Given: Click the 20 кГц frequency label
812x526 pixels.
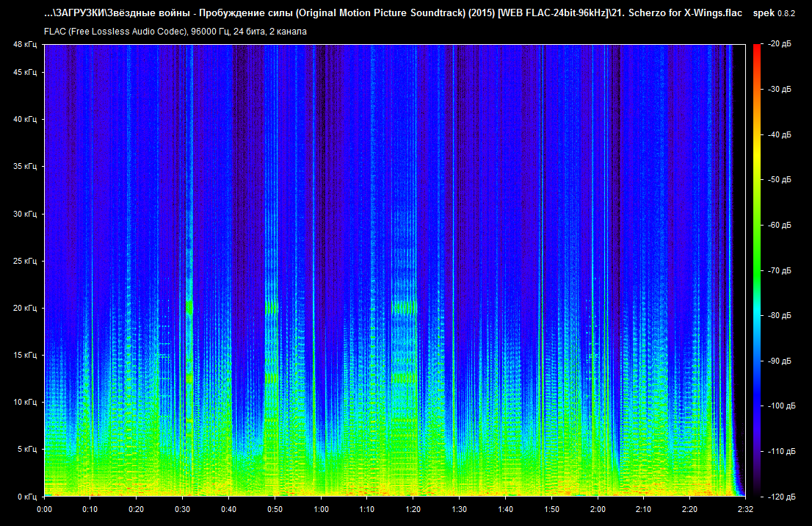Looking at the screenshot, I should click(24, 308).
